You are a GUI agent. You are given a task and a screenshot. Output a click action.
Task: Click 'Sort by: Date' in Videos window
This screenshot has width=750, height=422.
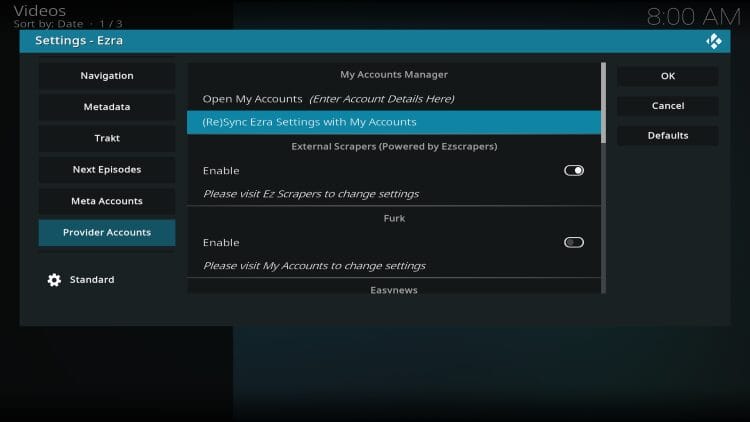click(x=48, y=23)
